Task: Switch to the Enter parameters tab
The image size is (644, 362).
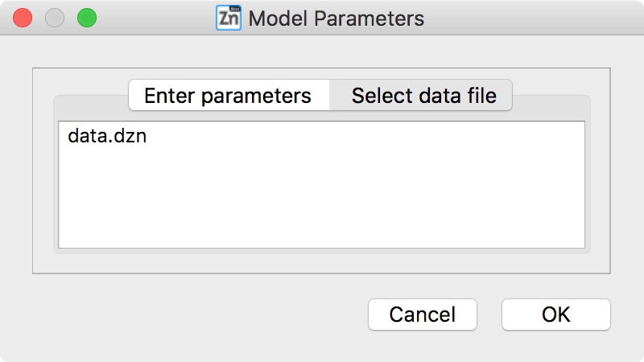Action: [228, 96]
